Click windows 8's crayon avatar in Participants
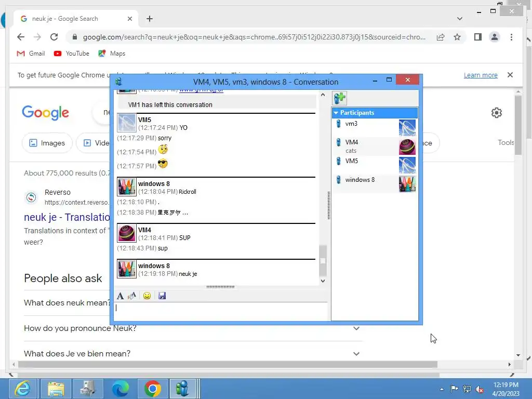Viewport: 532px width, 399px height. (407, 184)
